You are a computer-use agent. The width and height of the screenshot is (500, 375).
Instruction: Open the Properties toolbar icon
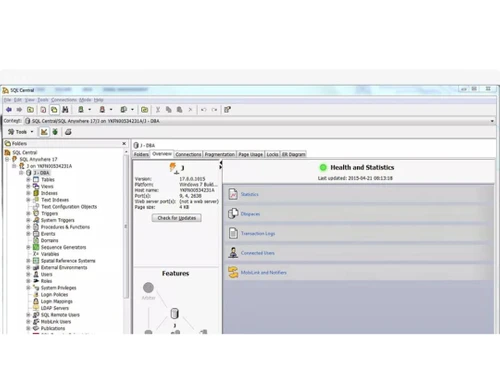point(227,109)
